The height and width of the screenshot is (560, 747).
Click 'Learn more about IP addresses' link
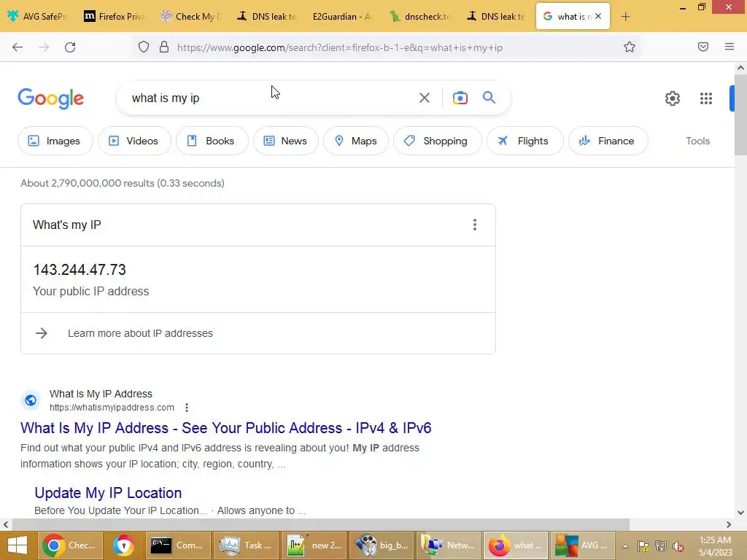coord(140,333)
